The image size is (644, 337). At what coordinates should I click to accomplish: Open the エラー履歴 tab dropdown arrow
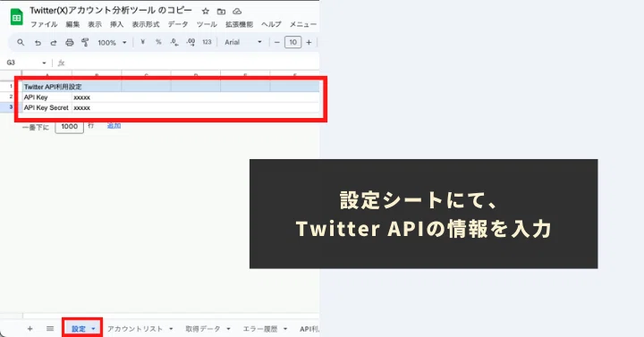(285, 329)
